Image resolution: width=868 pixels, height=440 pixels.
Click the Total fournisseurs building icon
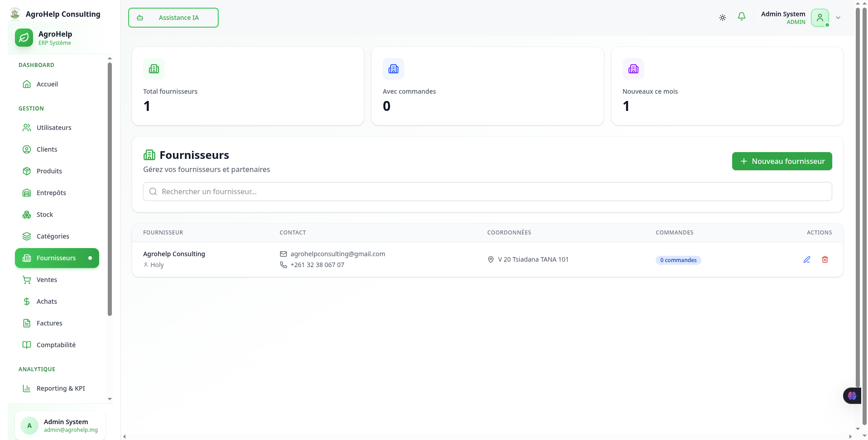point(154,69)
